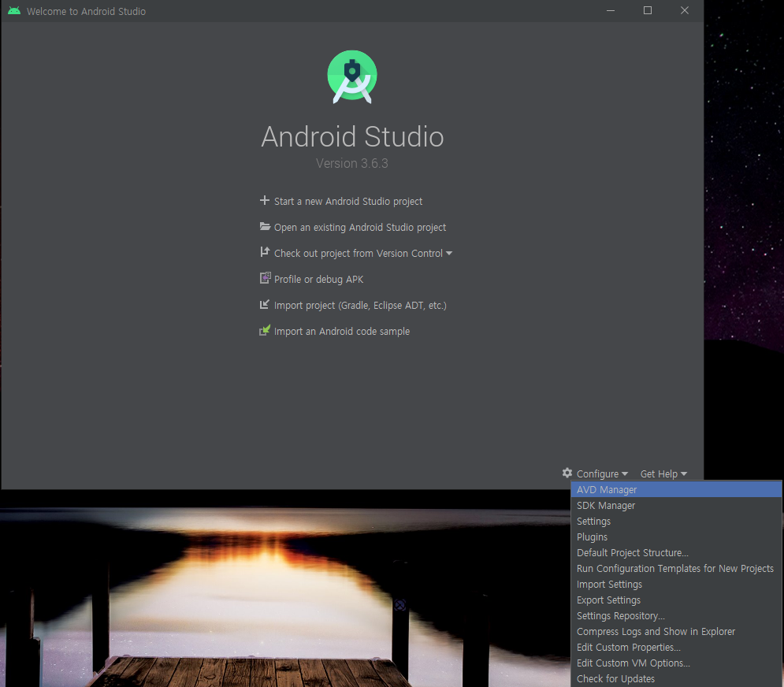
Task: Open AVD Manager from Configure menu
Action: [676, 489]
